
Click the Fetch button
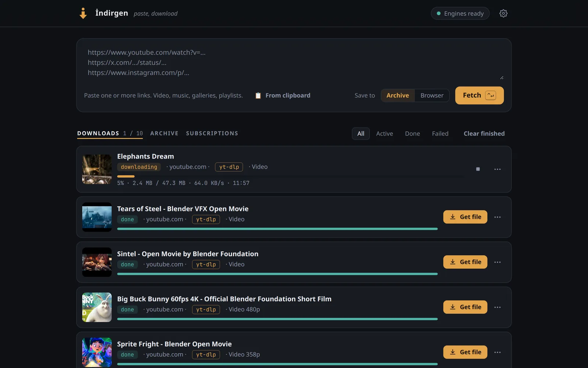479,95
